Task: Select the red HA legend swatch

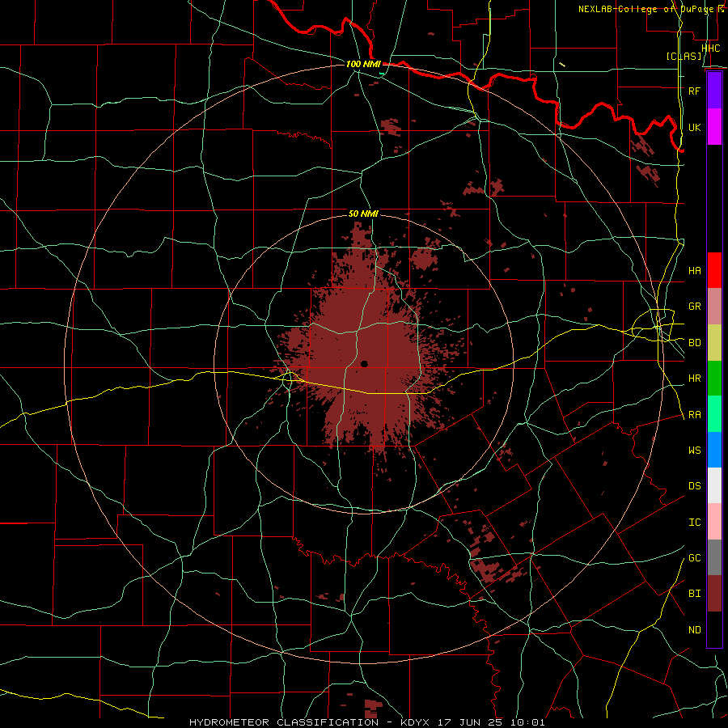Action: [714, 270]
